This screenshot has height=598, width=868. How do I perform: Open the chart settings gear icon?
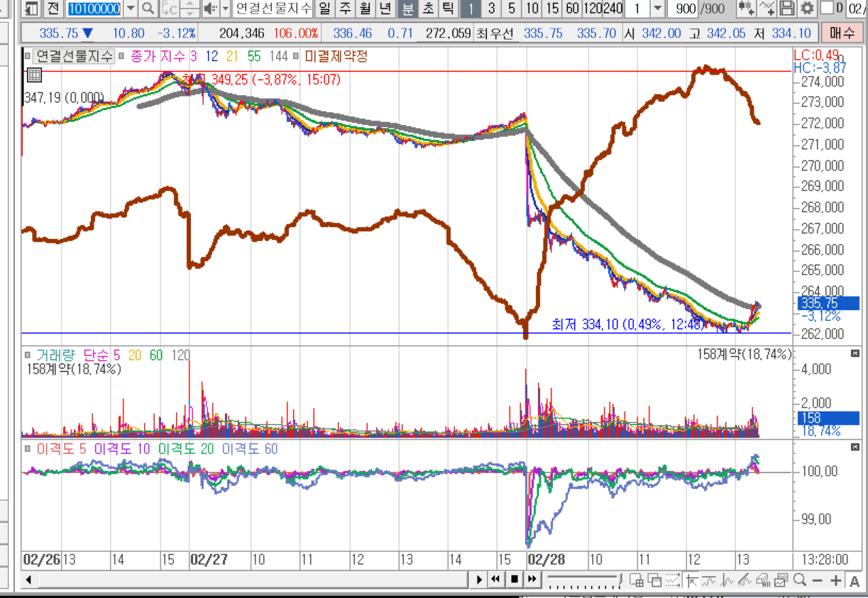[x=807, y=9]
